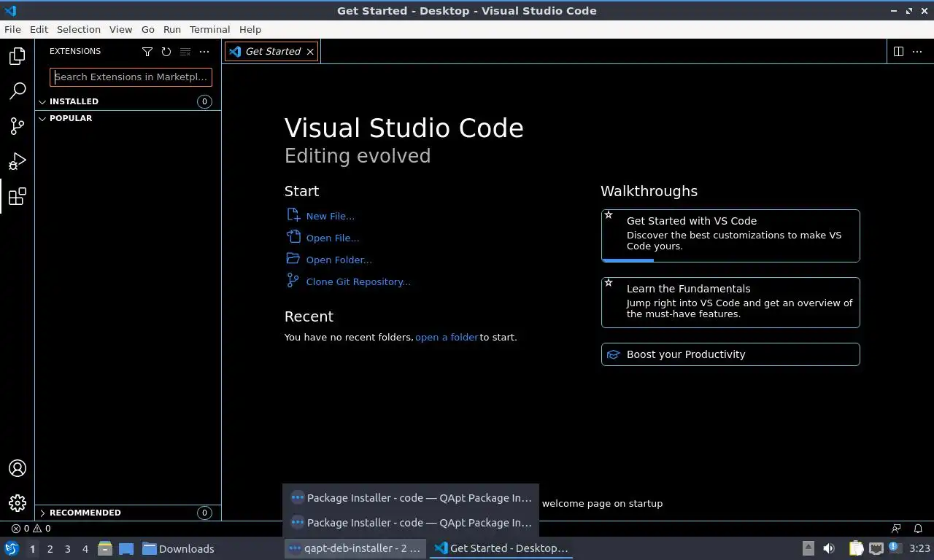Image resolution: width=934 pixels, height=560 pixels.
Task: Open Get Started with VS Code walkthrough
Action: (x=730, y=236)
